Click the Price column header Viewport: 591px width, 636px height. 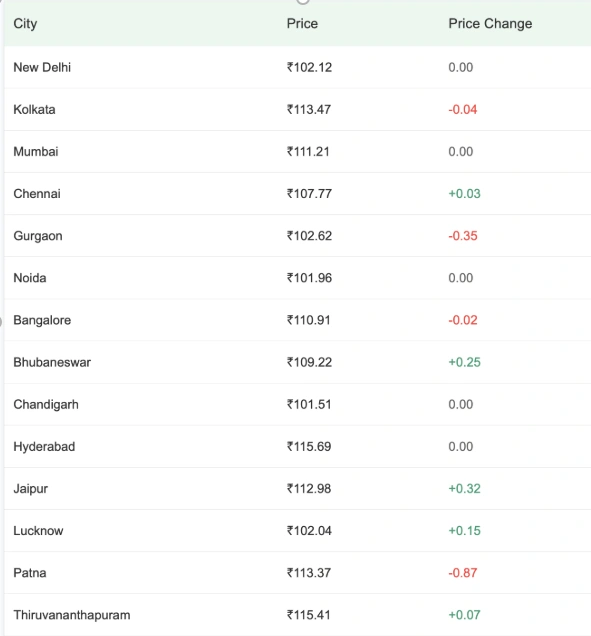coord(302,24)
